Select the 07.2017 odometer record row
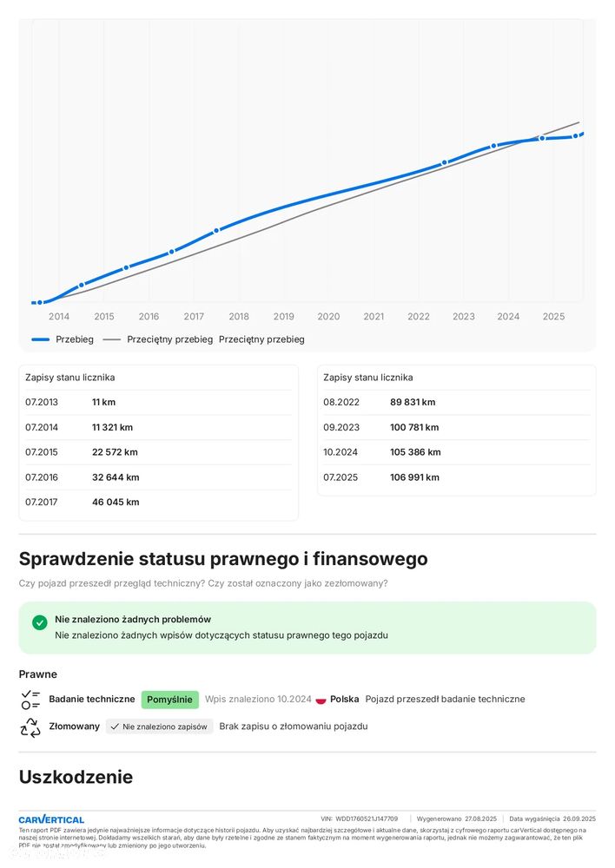This screenshot has height=868, width=615. click(x=158, y=502)
